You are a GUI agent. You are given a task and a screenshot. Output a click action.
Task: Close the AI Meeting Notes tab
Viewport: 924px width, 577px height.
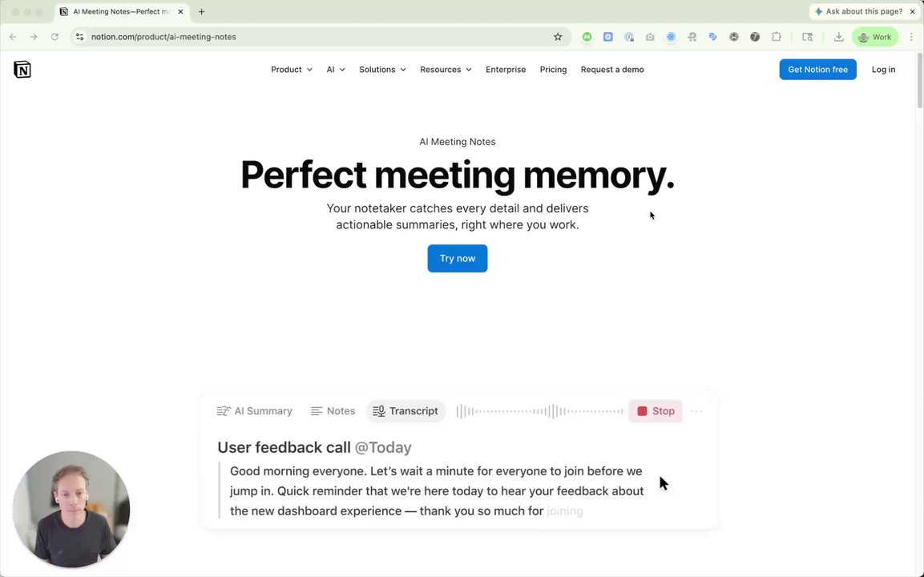click(x=180, y=12)
